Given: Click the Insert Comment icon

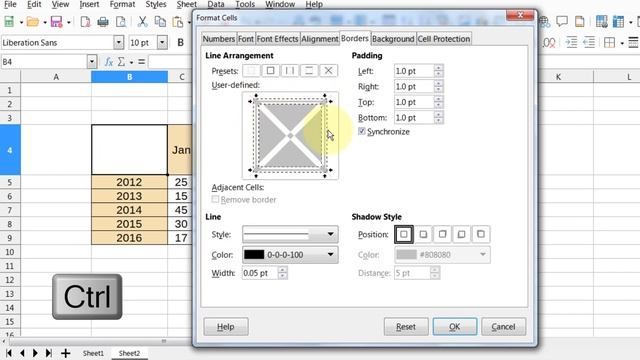Looking at the screenshot, I should (562, 22).
